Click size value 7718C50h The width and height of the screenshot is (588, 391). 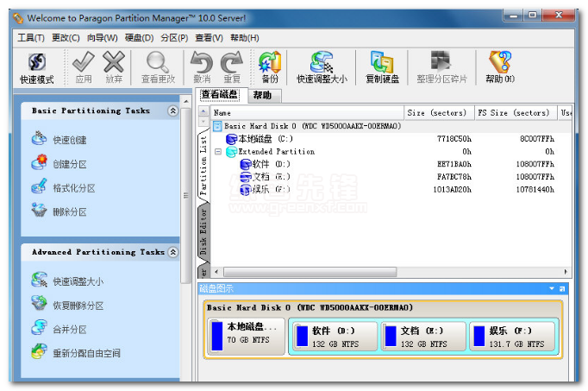(454, 139)
